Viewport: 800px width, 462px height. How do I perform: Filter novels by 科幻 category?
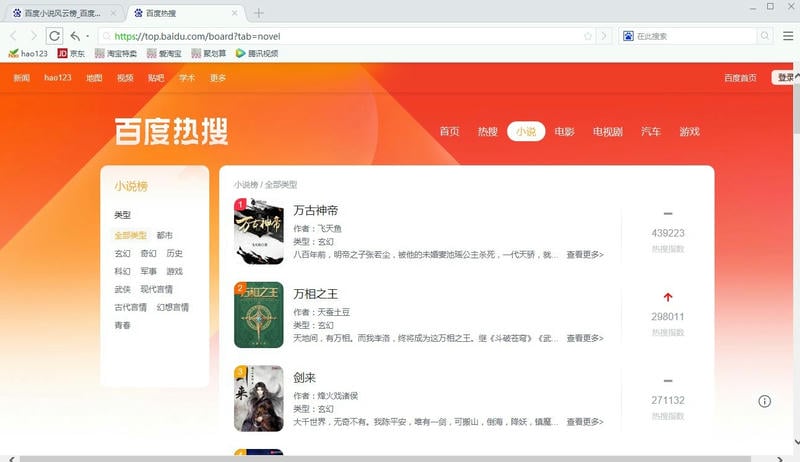pyautogui.click(x=122, y=271)
